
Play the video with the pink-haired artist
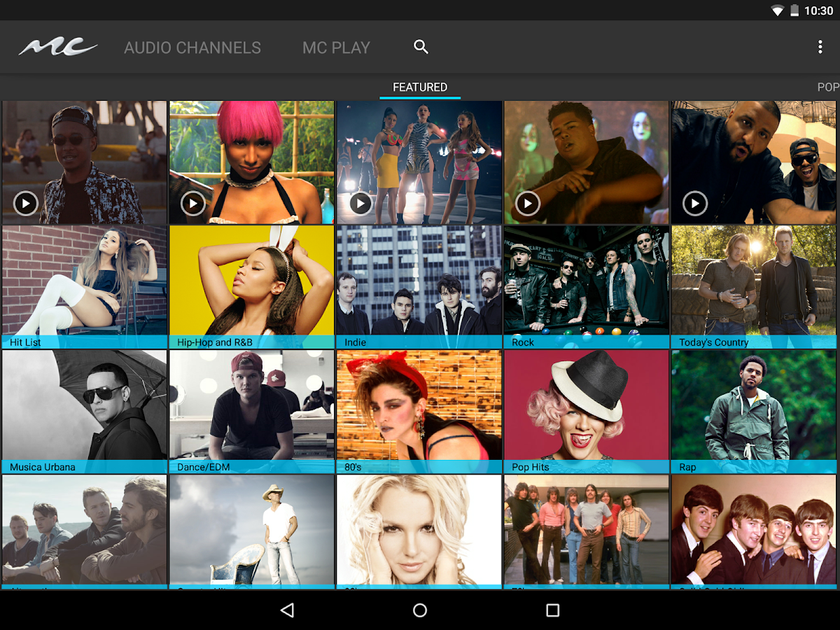[x=193, y=204]
